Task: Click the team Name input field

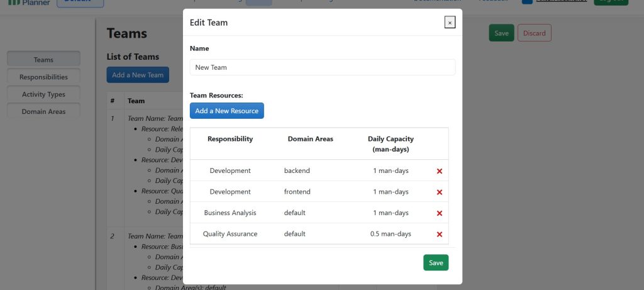Action: 322,67
